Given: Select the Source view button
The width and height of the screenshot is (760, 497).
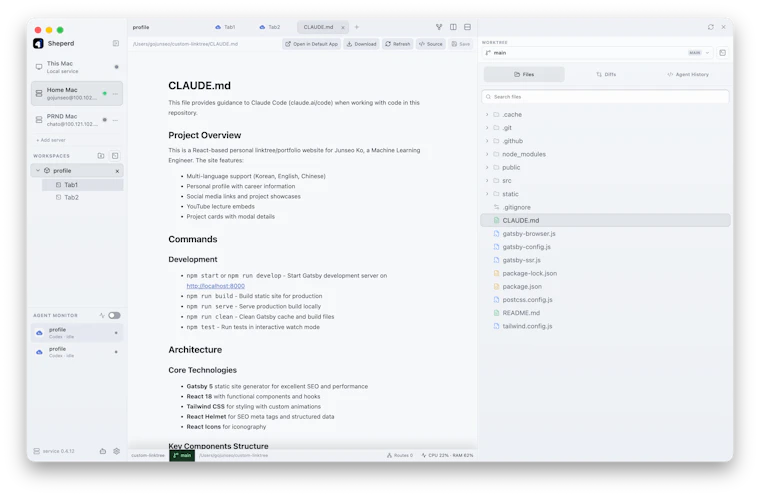Looking at the screenshot, I should (x=430, y=44).
